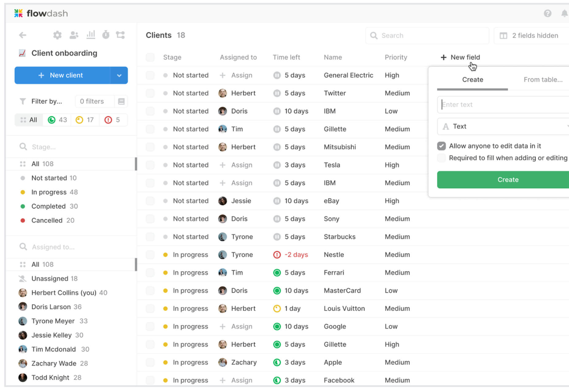Click paused timer icon in Twitter row
The height and width of the screenshot is (392, 569).
pos(277,93)
